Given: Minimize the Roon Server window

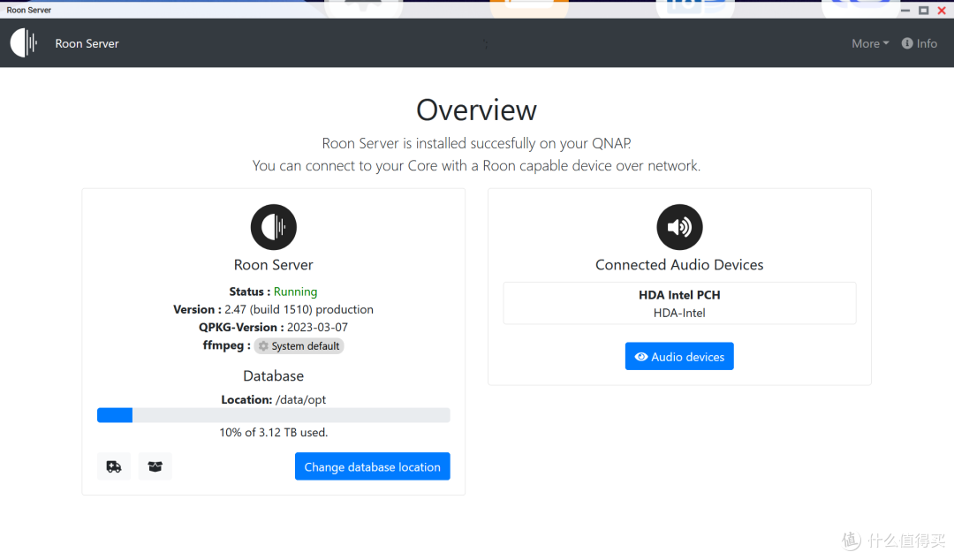Looking at the screenshot, I should pyautogui.click(x=905, y=11).
